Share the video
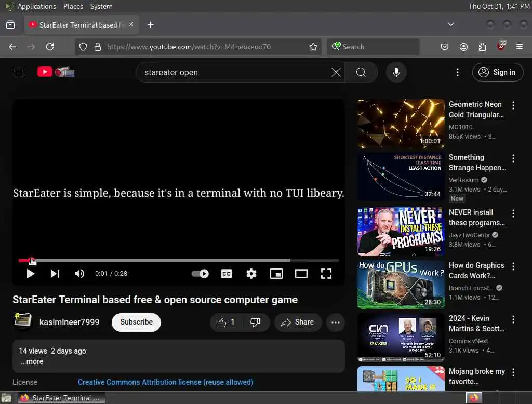Image resolution: width=532 pixels, height=404 pixels. (x=298, y=322)
